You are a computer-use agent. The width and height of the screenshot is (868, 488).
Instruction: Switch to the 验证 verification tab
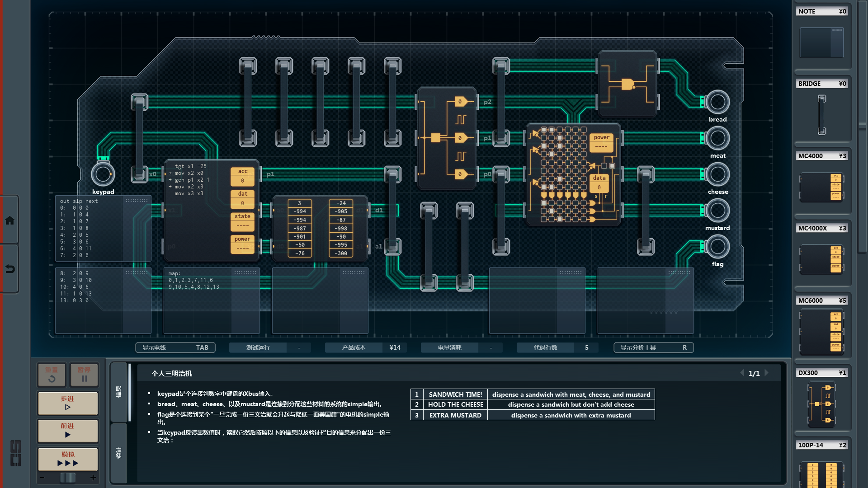pos(118,453)
